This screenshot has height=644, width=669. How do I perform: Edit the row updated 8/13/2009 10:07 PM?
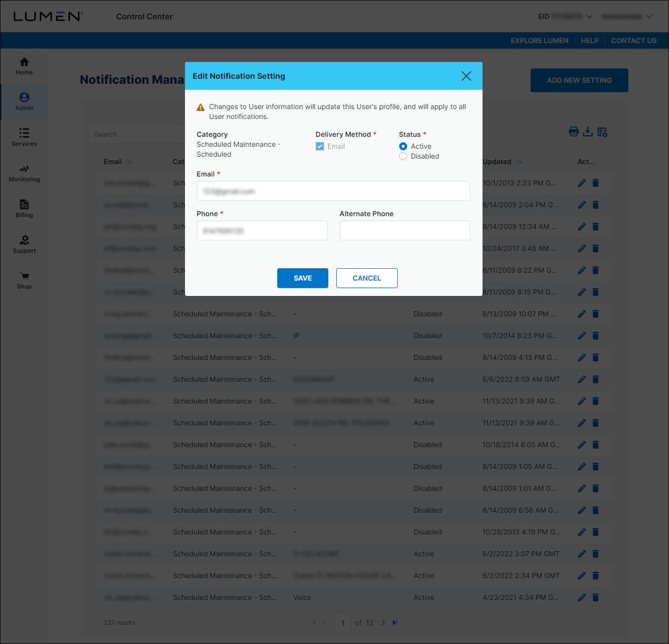[x=582, y=314]
